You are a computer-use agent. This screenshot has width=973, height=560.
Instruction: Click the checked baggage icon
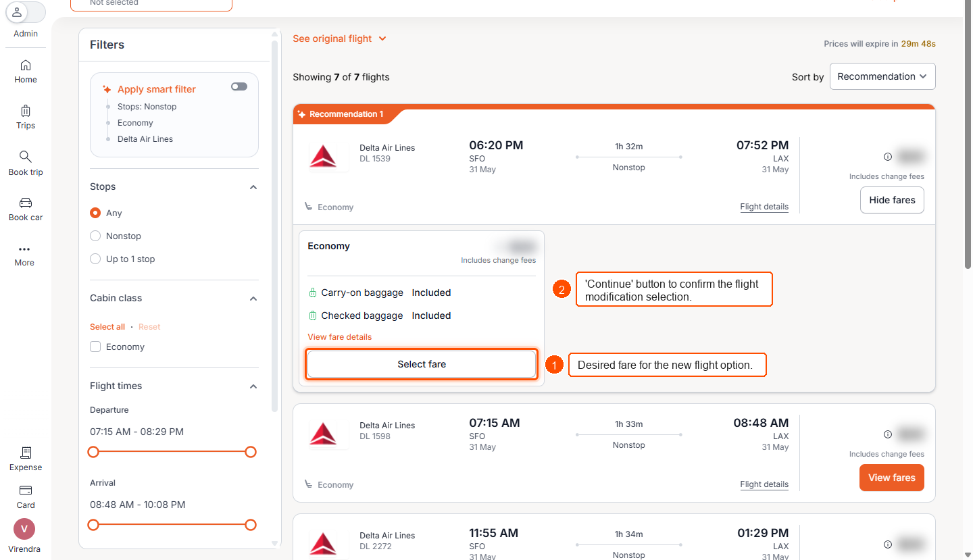click(312, 315)
